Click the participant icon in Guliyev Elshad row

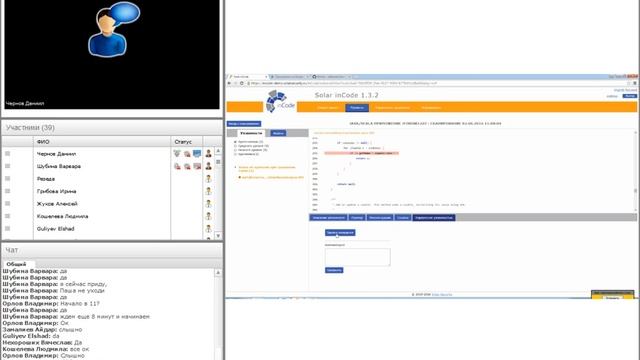[x=209, y=229]
